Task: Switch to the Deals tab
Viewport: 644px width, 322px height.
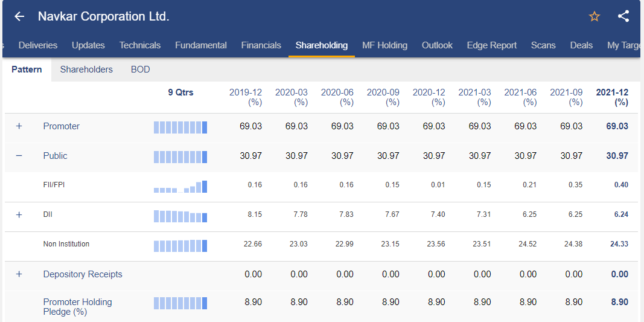Action: [581, 45]
